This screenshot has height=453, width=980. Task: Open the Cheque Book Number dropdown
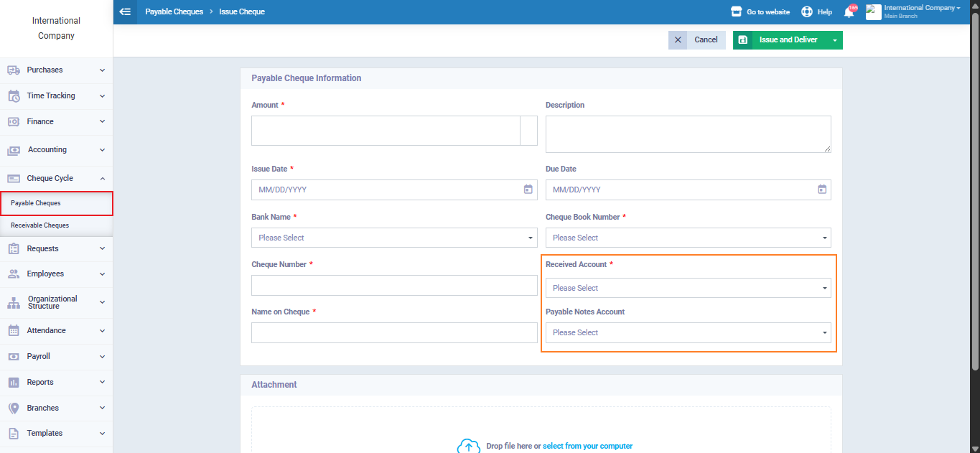(x=688, y=238)
